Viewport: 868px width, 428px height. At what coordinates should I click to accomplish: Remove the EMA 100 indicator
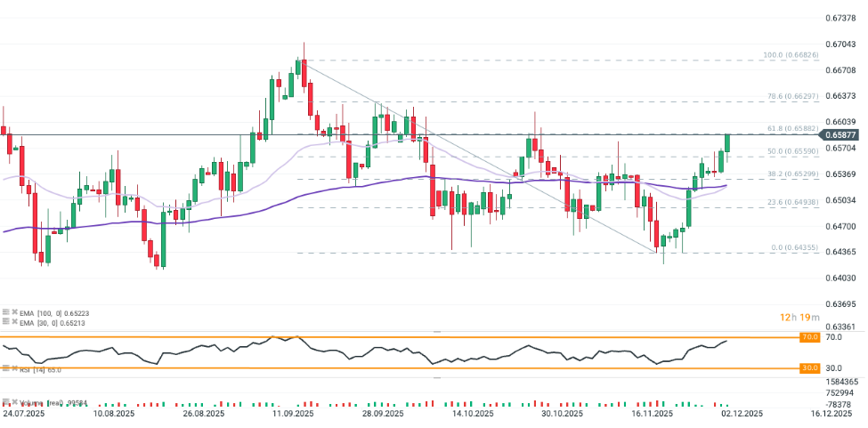coord(15,313)
